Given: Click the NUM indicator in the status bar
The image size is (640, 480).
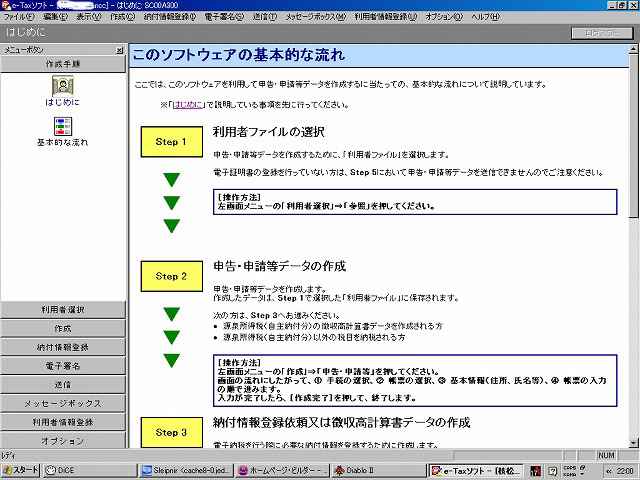Looking at the screenshot, I should [607, 455].
